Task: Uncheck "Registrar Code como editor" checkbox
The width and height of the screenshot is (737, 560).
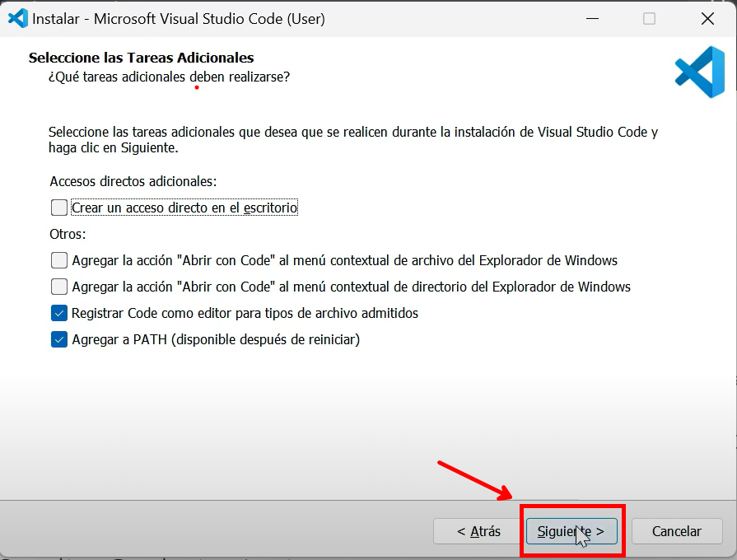Action: [x=59, y=313]
